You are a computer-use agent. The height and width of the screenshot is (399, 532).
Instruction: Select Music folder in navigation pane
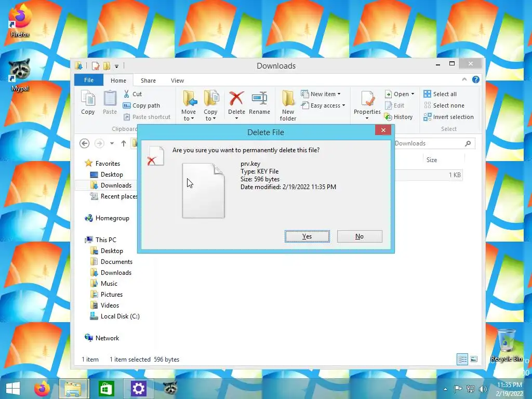(x=109, y=283)
